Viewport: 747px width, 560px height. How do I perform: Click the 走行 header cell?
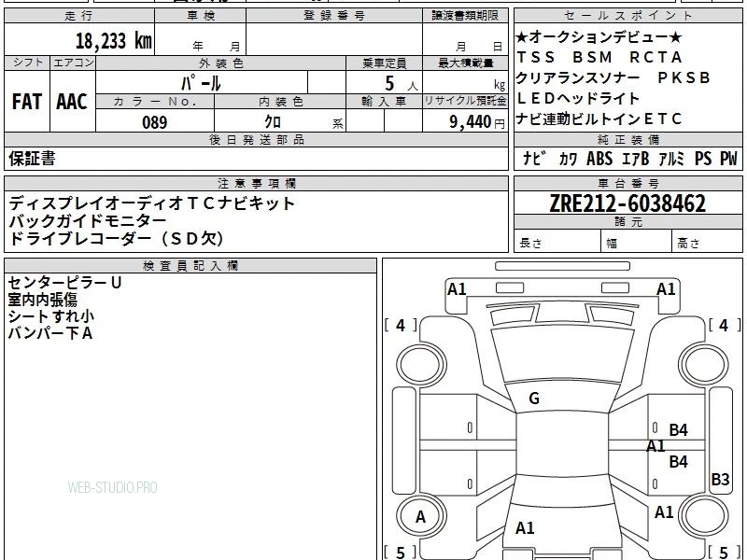coord(79,16)
